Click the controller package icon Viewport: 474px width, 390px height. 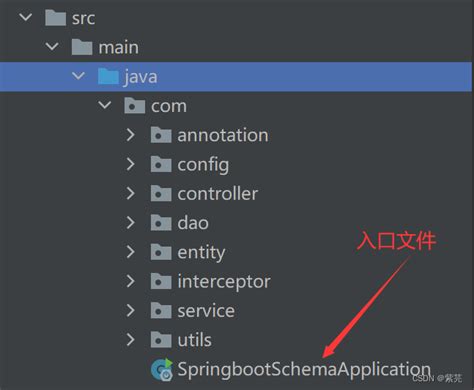(x=161, y=194)
